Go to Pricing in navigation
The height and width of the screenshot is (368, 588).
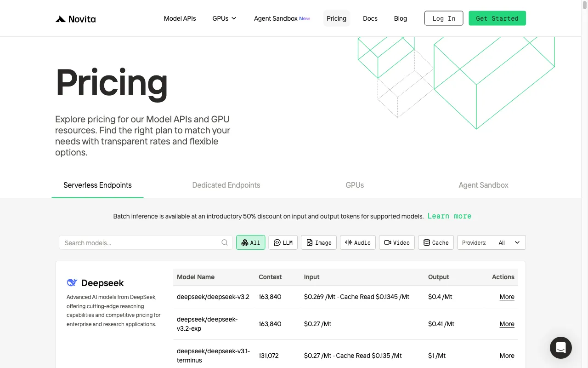337,18
